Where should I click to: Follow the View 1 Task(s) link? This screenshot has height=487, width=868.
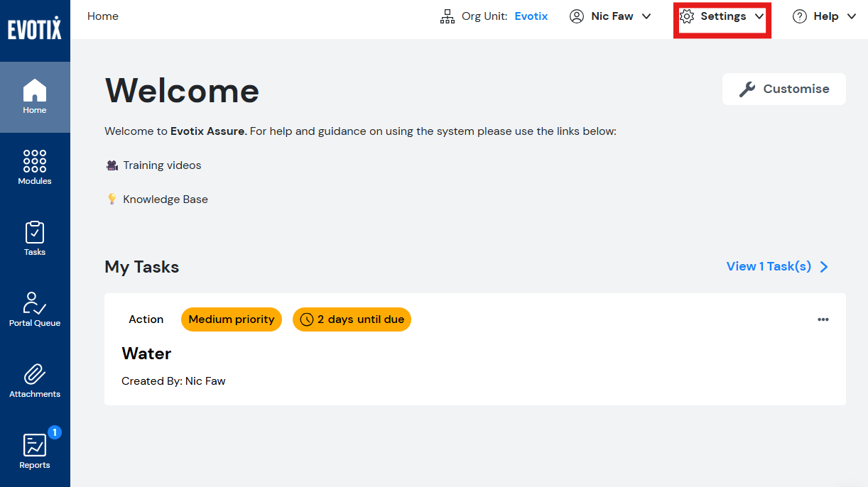point(778,266)
